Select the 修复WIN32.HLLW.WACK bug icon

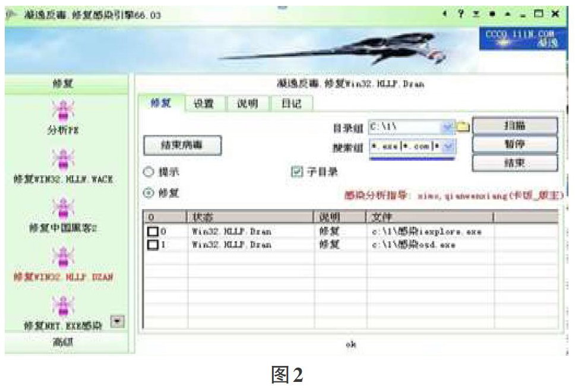coord(63,160)
